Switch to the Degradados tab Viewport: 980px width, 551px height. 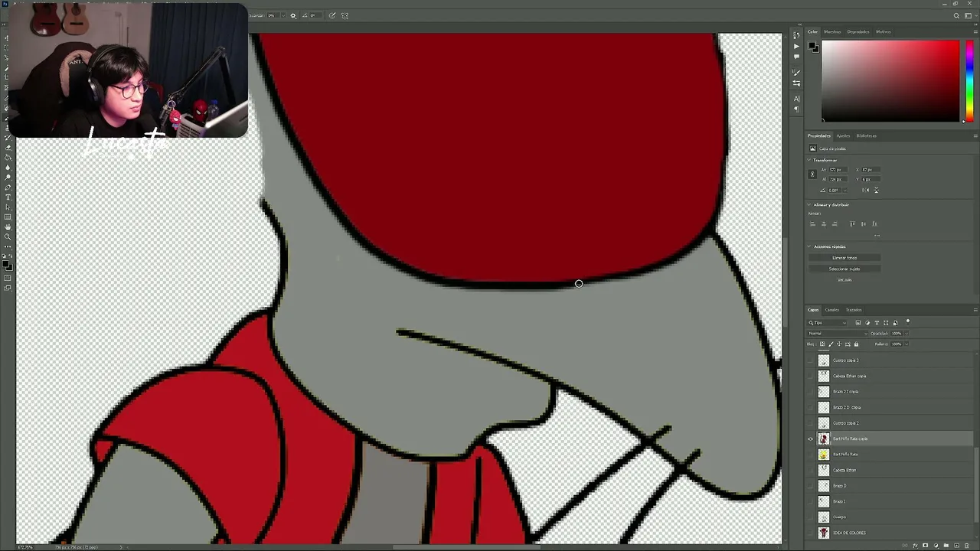[x=858, y=32]
